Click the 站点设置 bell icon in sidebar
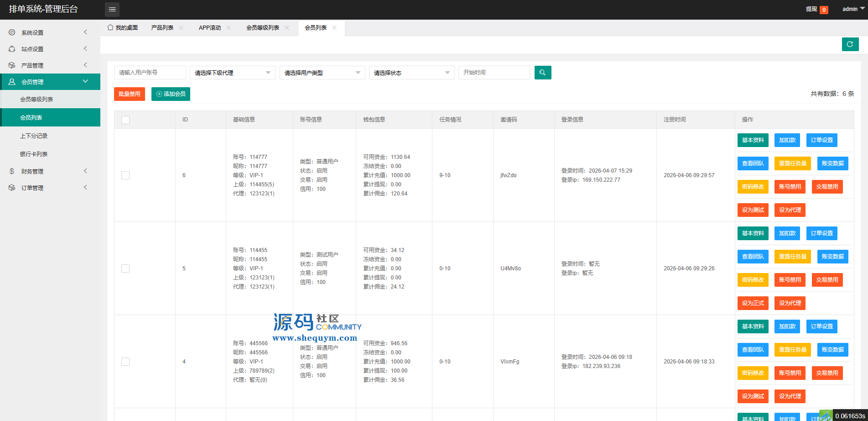Image resolution: width=868 pixels, height=421 pixels. point(12,49)
